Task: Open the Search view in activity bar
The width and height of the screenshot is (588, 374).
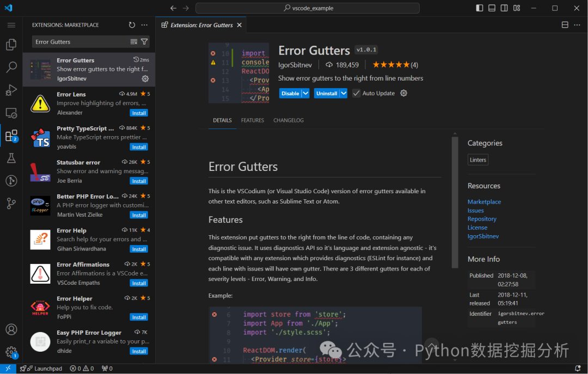Action: pyautogui.click(x=11, y=67)
